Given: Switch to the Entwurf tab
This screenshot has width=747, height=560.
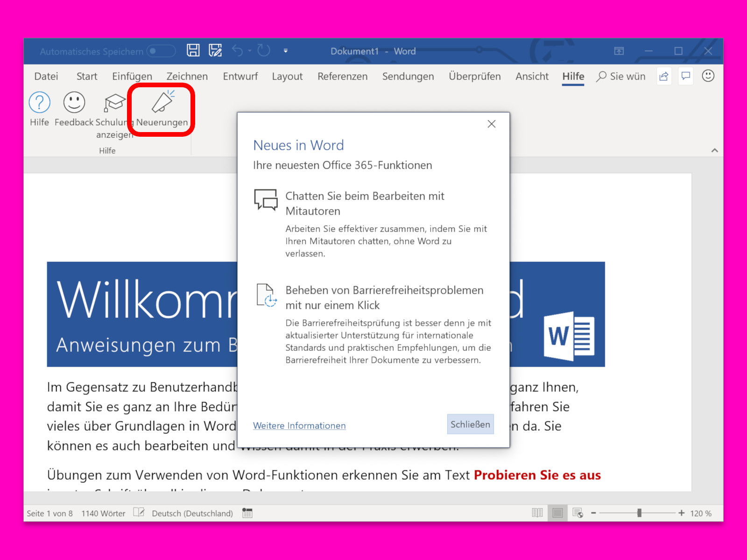Looking at the screenshot, I should tap(240, 76).
